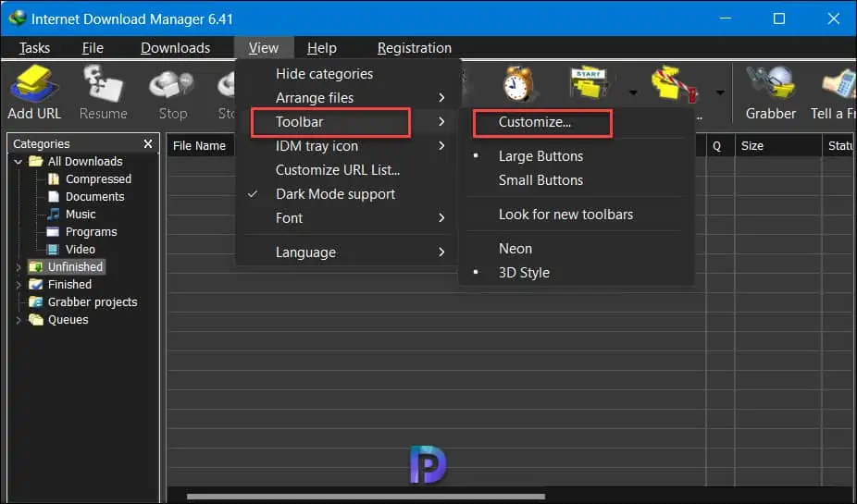857x504 pixels.
Task: Select Grabber projects in tree
Action: [93, 302]
